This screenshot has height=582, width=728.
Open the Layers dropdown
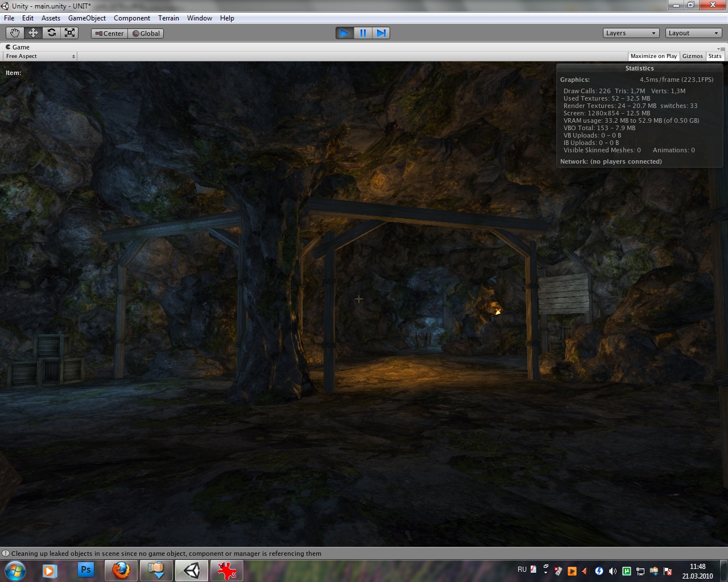tap(631, 33)
